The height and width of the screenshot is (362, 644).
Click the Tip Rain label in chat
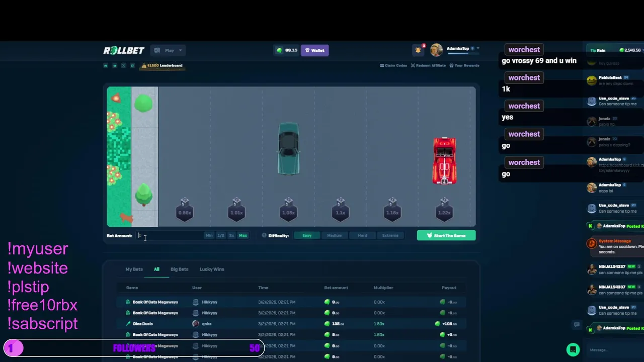[x=598, y=50]
